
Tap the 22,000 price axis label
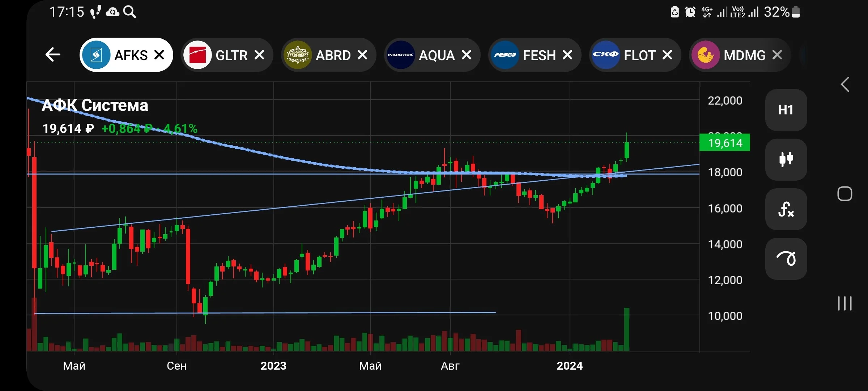coord(725,101)
